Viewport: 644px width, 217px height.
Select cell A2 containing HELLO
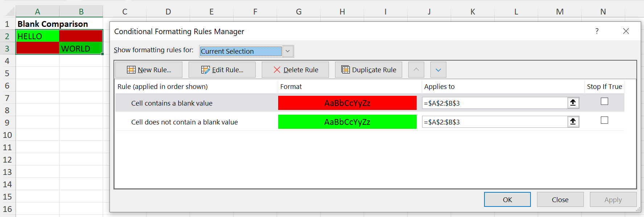(37, 36)
